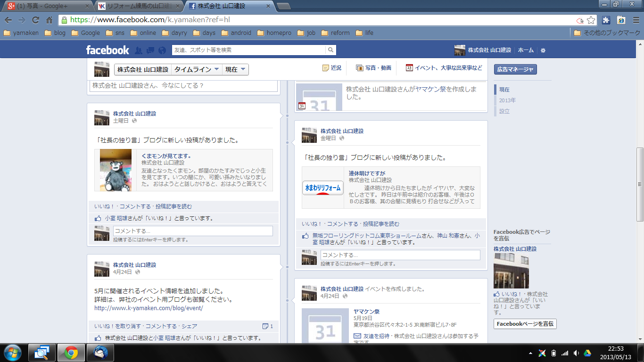The width and height of the screenshot is (644, 362).
Task: Open the friend requests icon
Action: coord(139,50)
